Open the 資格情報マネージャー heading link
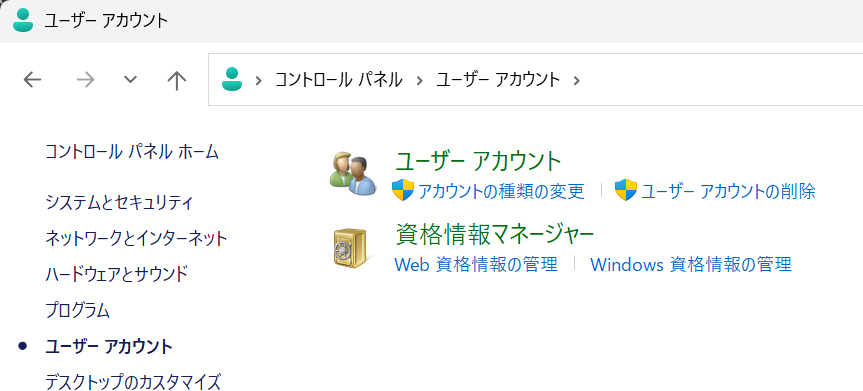The image size is (863, 391). pyautogui.click(x=495, y=235)
